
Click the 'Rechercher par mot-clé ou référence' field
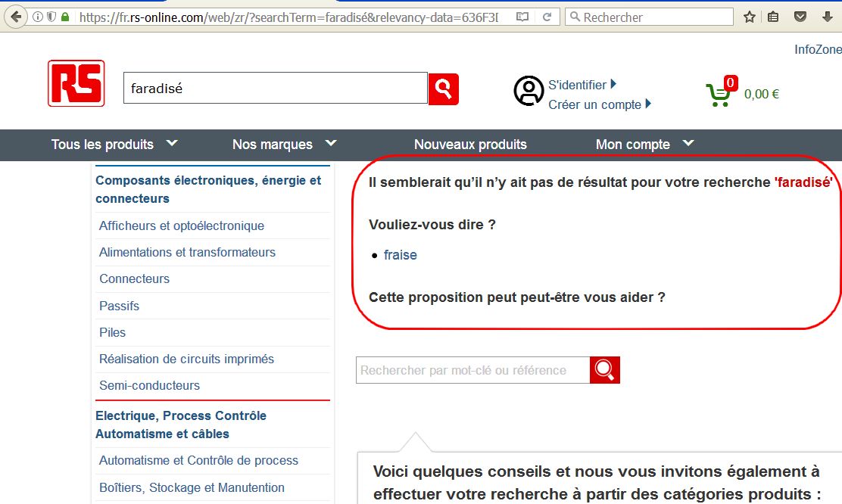pos(472,370)
